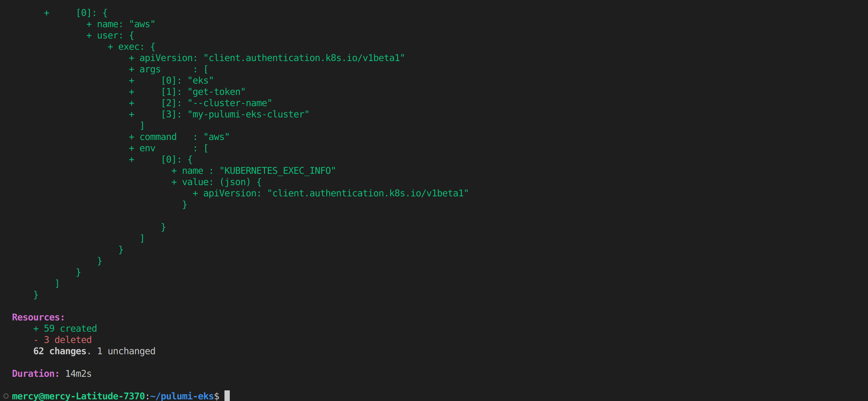Click the "Resources:" heading
Viewport: 868px width, 401px height.
pos(38,317)
